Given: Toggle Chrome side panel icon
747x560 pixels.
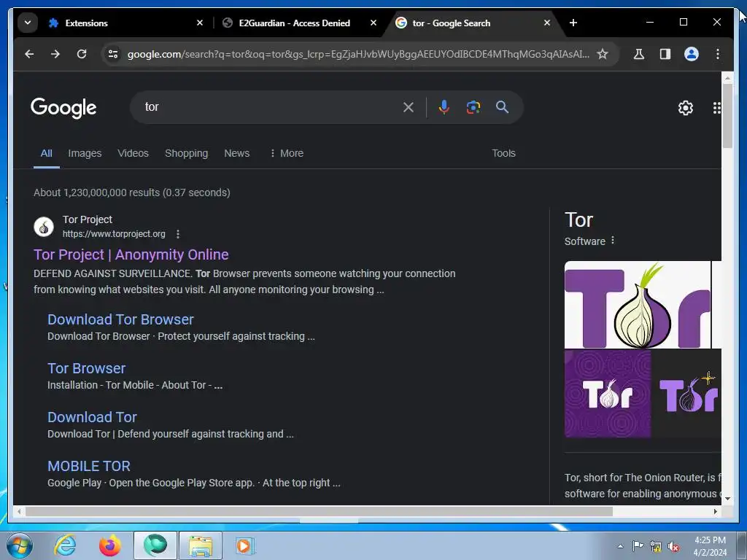Looking at the screenshot, I should click(665, 54).
